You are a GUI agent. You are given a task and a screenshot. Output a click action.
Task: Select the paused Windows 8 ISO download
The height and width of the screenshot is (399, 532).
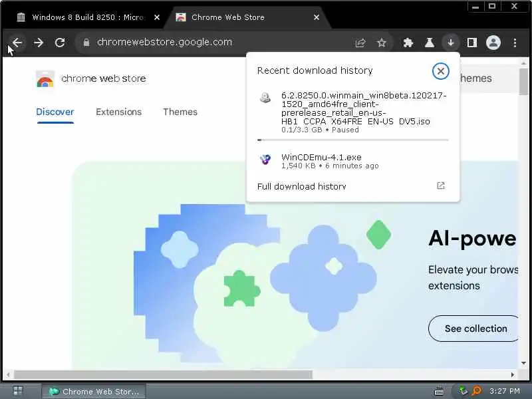(353, 112)
